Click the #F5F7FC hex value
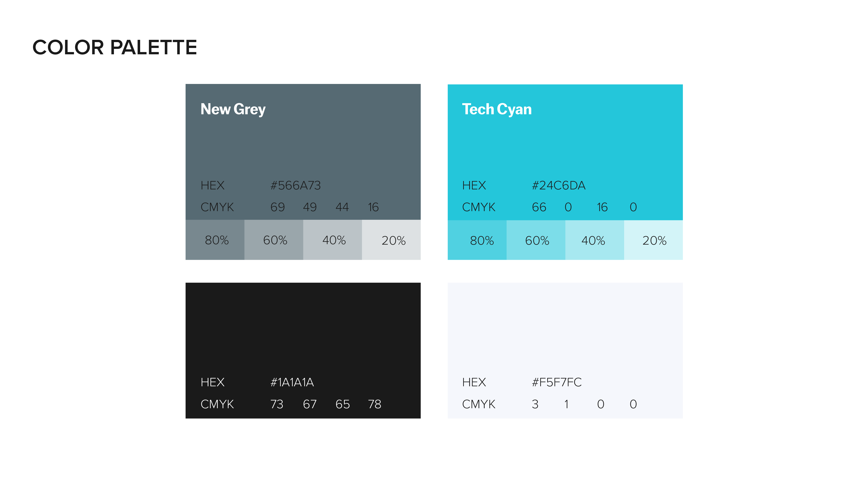 click(556, 382)
